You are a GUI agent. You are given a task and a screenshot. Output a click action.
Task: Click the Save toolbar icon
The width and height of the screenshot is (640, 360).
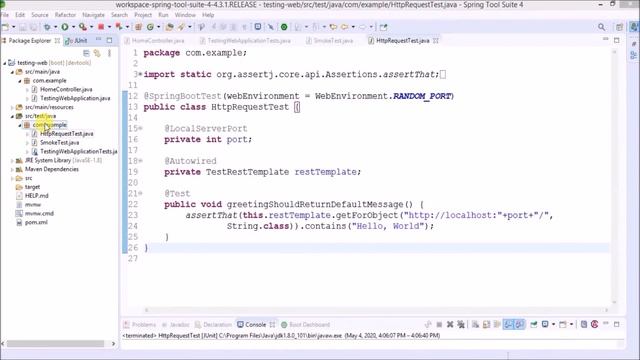click(x=22, y=27)
